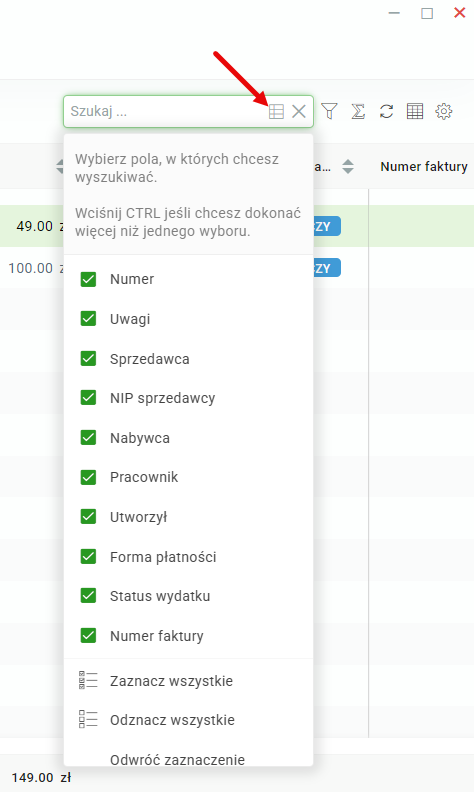Open the filter funnel icon
Image resolution: width=474 pixels, height=792 pixels.
(x=329, y=111)
